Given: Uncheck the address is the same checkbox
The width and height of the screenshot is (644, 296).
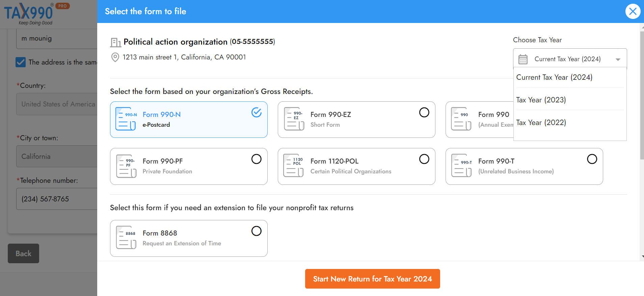Looking at the screenshot, I should [x=21, y=62].
